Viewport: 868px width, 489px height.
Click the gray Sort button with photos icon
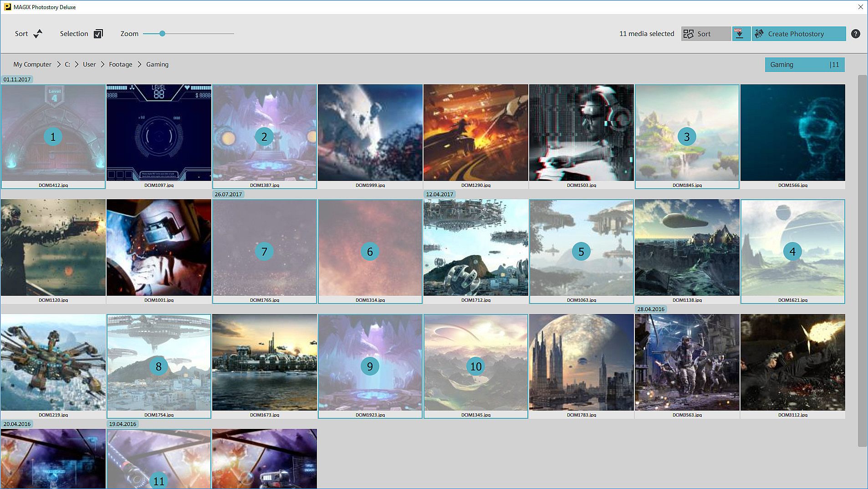pos(705,34)
